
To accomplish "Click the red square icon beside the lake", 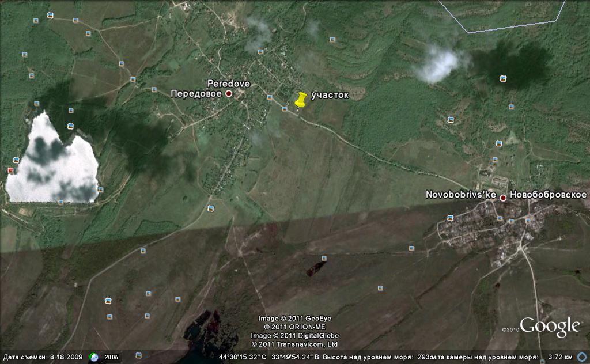I will [x=10, y=170].
